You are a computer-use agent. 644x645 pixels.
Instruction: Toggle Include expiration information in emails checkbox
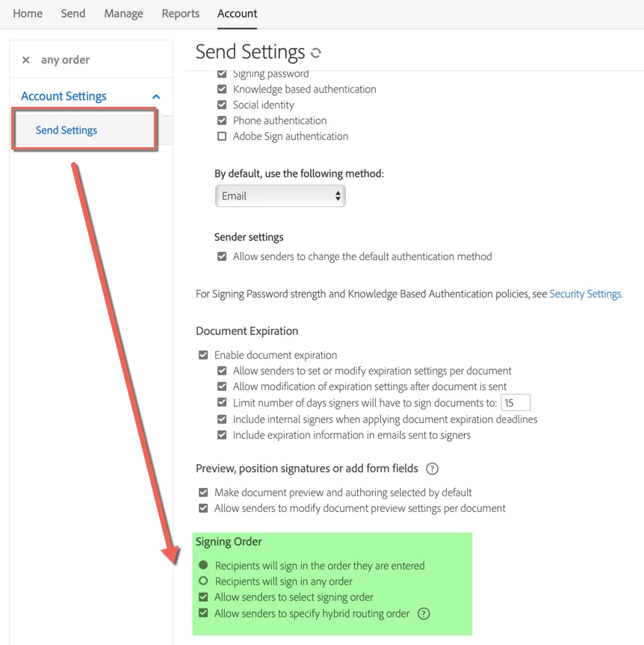pyautogui.click(x=222, y=435)
